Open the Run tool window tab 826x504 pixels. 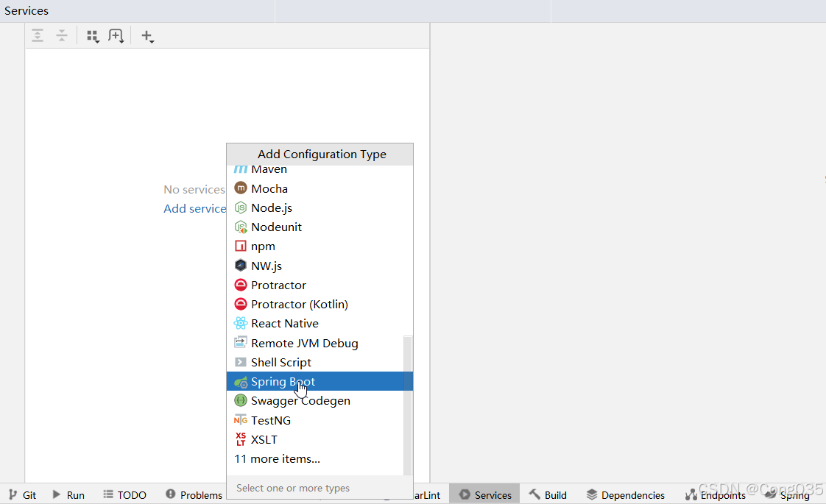68,495
